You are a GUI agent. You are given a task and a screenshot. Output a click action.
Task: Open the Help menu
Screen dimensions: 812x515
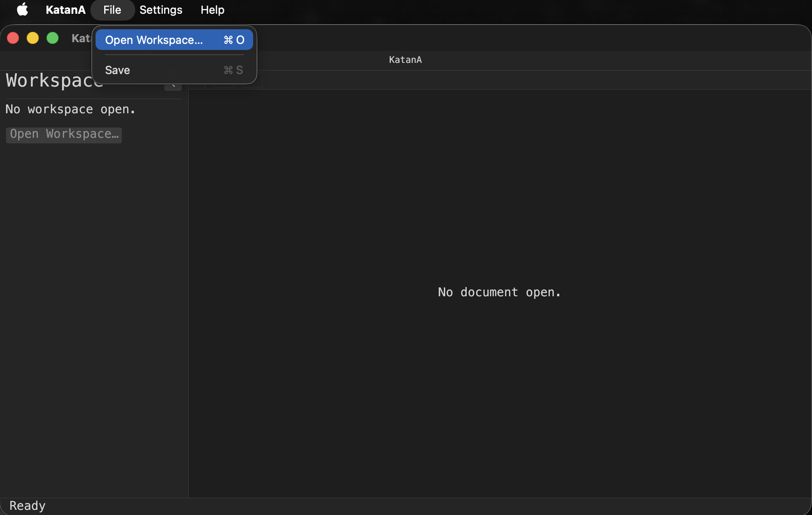tap(212, 10)
